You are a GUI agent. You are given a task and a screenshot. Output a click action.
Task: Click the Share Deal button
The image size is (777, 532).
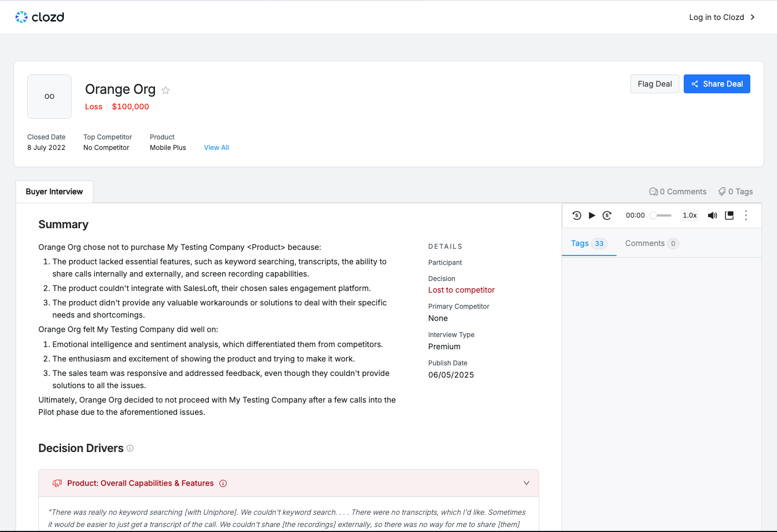pos(717,84)
